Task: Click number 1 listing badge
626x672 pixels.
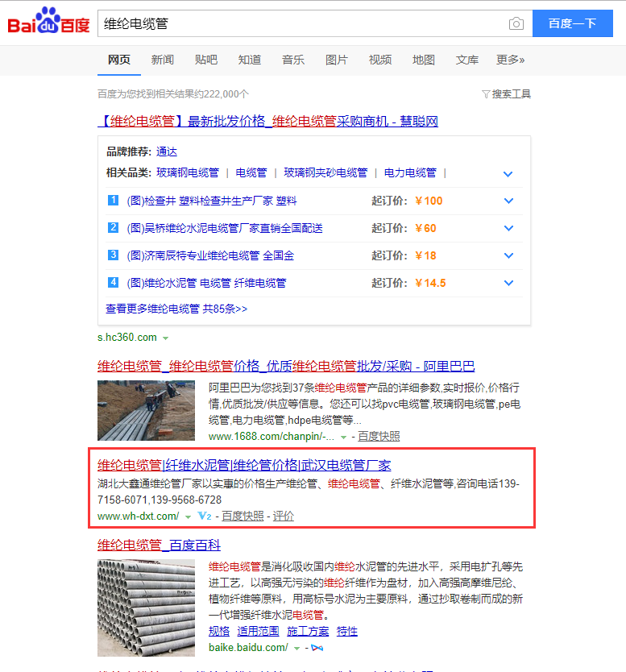Action: coord(113,200)
